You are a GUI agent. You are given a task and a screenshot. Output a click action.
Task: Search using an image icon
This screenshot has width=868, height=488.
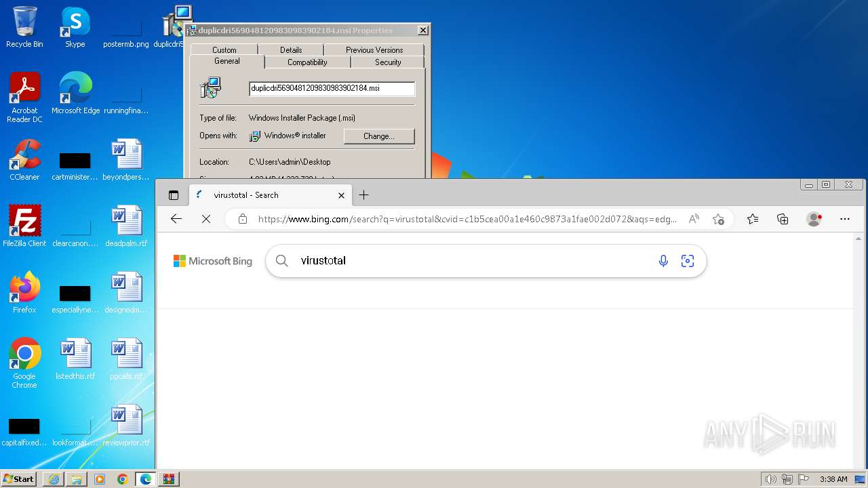tap(688, 261)
